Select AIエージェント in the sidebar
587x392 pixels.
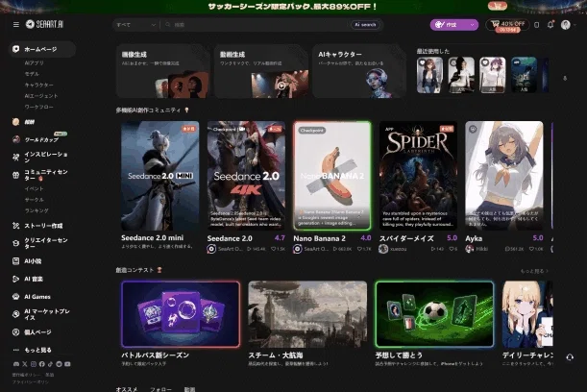pos(41,96)
